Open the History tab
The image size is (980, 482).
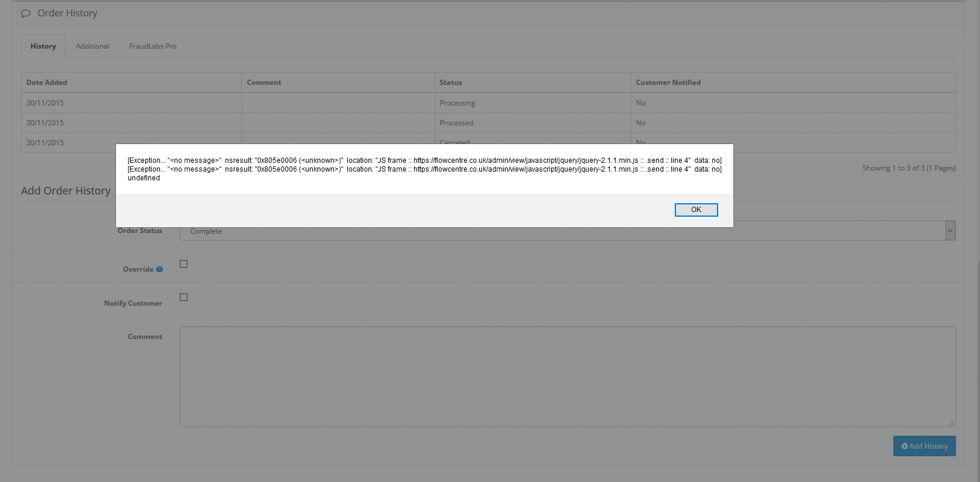click(x=43, y=46)
